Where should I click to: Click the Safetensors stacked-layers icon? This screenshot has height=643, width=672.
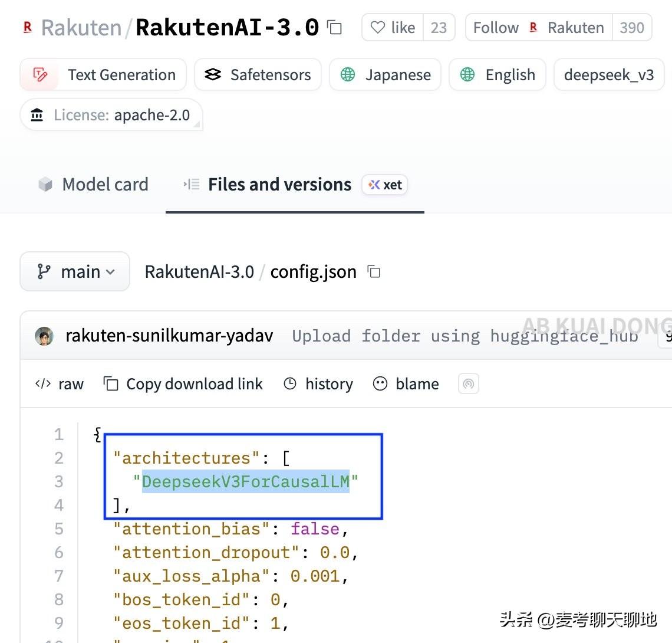tap(213, 75)
